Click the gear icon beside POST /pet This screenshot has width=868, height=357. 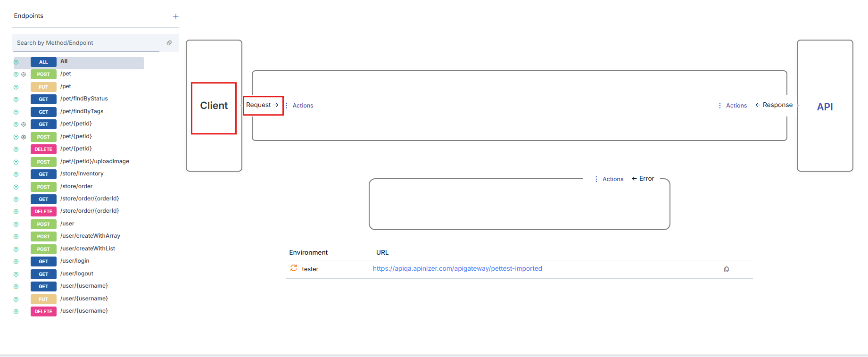(x=24, y=75)
